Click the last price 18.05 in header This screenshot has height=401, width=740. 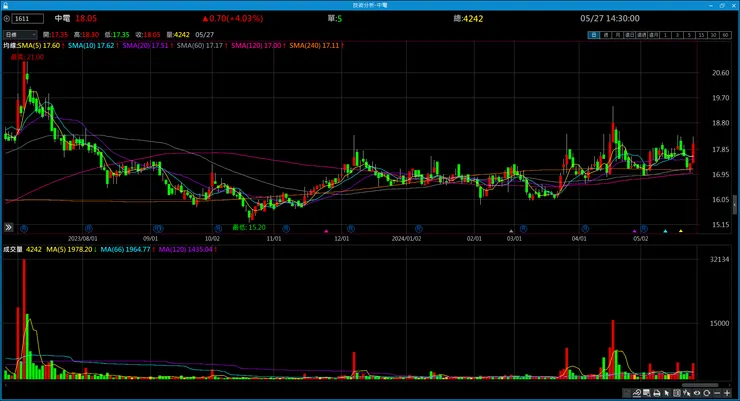click(86, 18)
